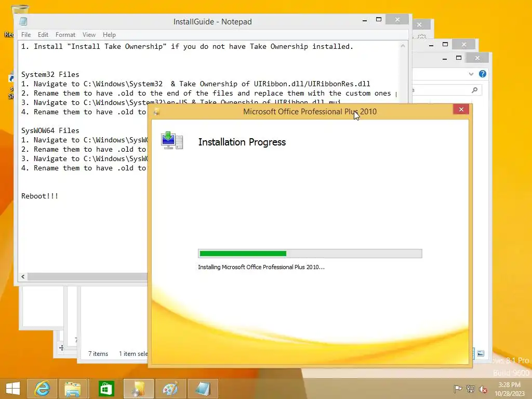Switch to Notepad taskbar button
Screen dimensions: 532x399
pos(203,389)
